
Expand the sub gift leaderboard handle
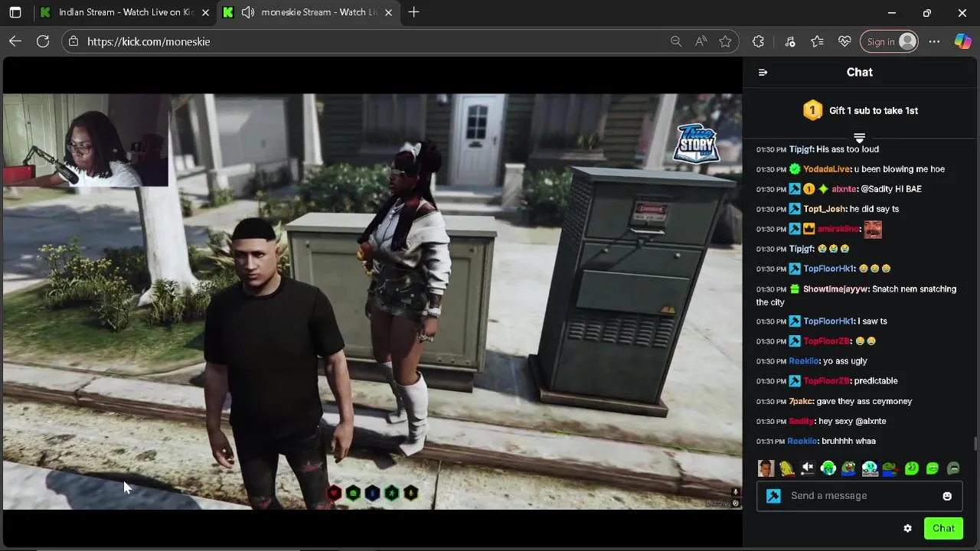(859, 138)
